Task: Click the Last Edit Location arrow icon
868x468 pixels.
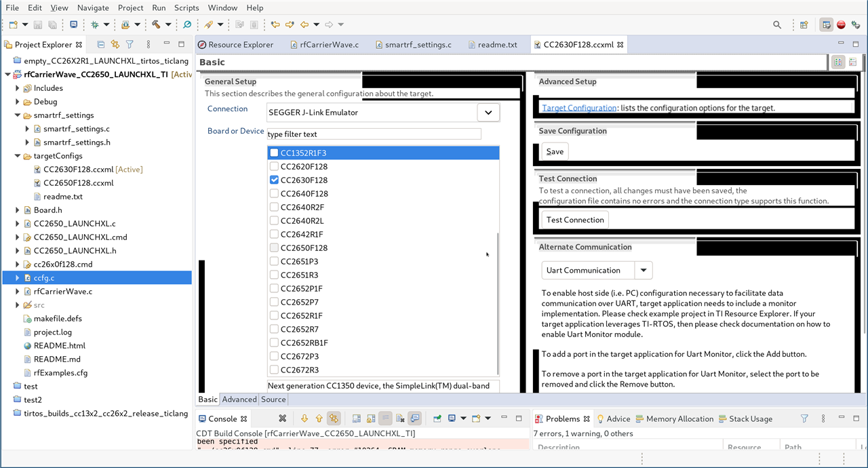Action: coord(275,24)
